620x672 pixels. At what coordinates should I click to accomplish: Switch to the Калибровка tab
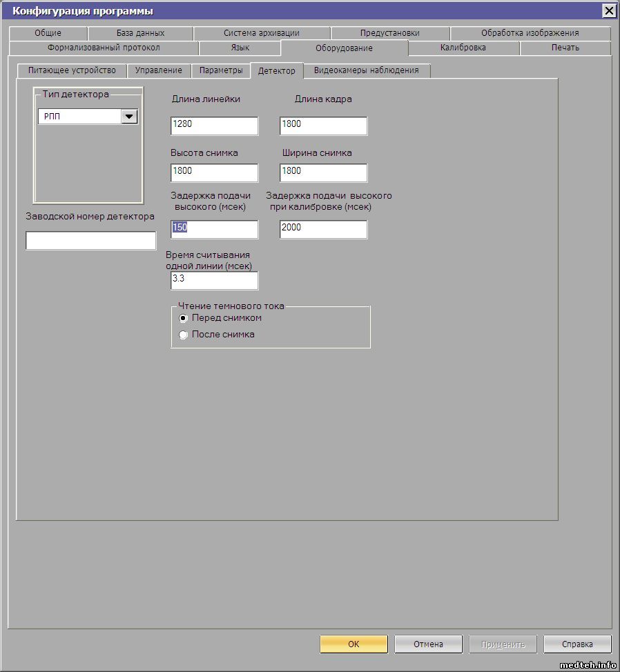point(463,48)
